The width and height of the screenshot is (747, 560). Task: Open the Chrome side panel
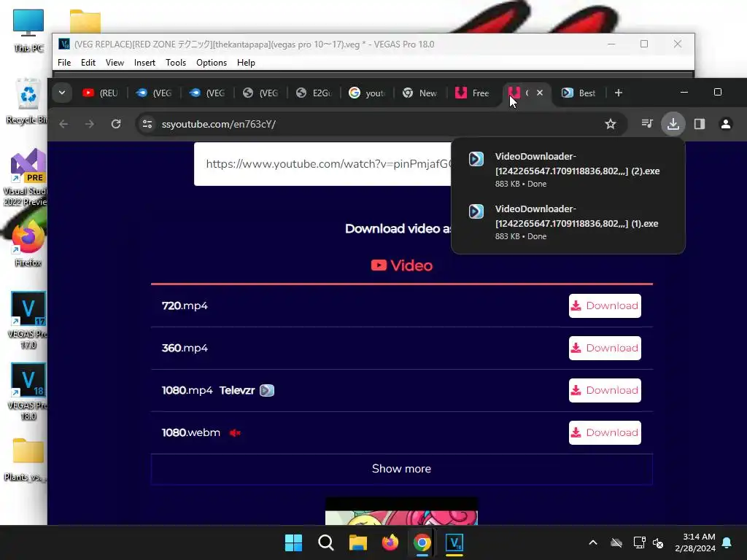(700, 124)
